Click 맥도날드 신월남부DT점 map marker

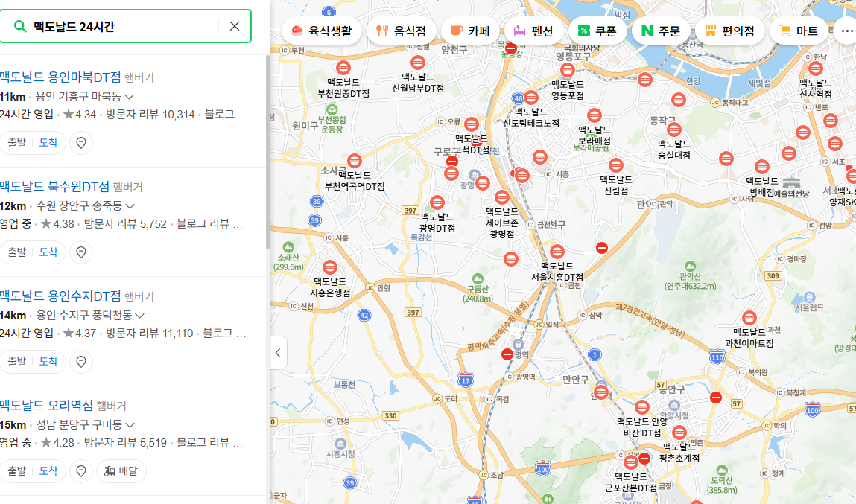click(x=418, y=63)
